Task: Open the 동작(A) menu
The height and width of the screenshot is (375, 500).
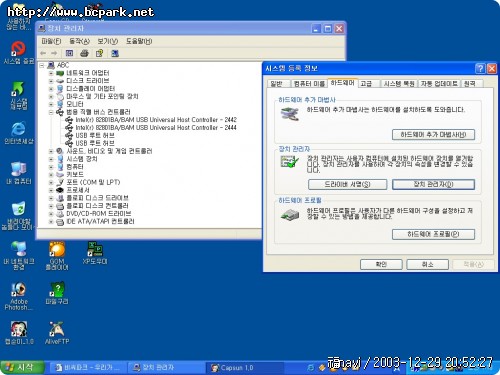Action: pyautogui.click(x=79, y=41)
